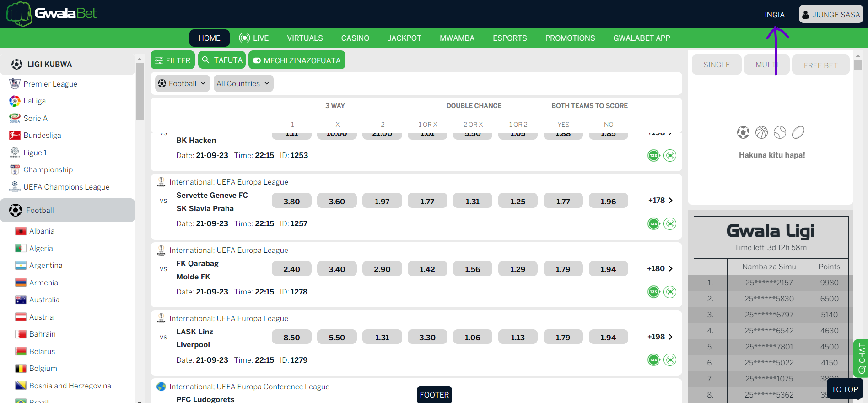The height and width of the screenshot is (403, 868).
Task: Select Servette both teams score NO 1.96
Action: (x=608, y=201)
